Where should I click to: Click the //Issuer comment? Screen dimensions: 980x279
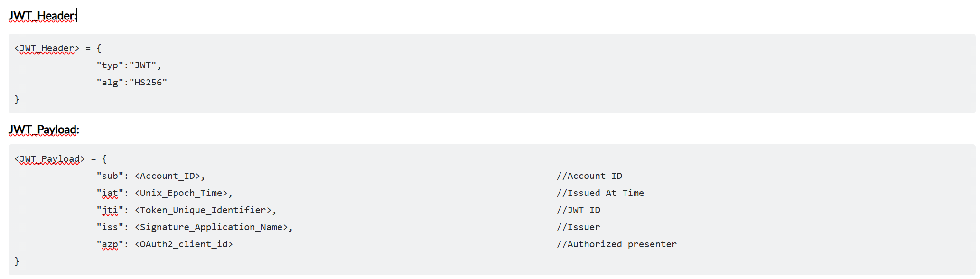[x=578, y=227]
